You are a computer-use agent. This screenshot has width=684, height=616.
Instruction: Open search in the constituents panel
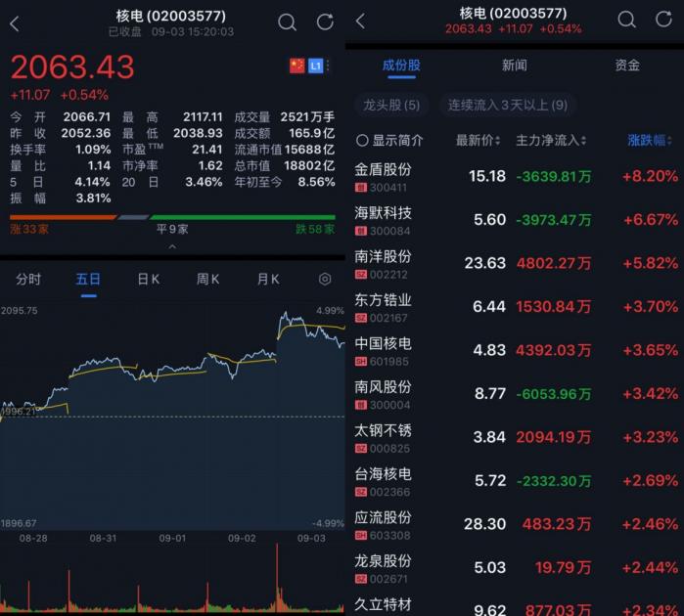coord(628,20)
